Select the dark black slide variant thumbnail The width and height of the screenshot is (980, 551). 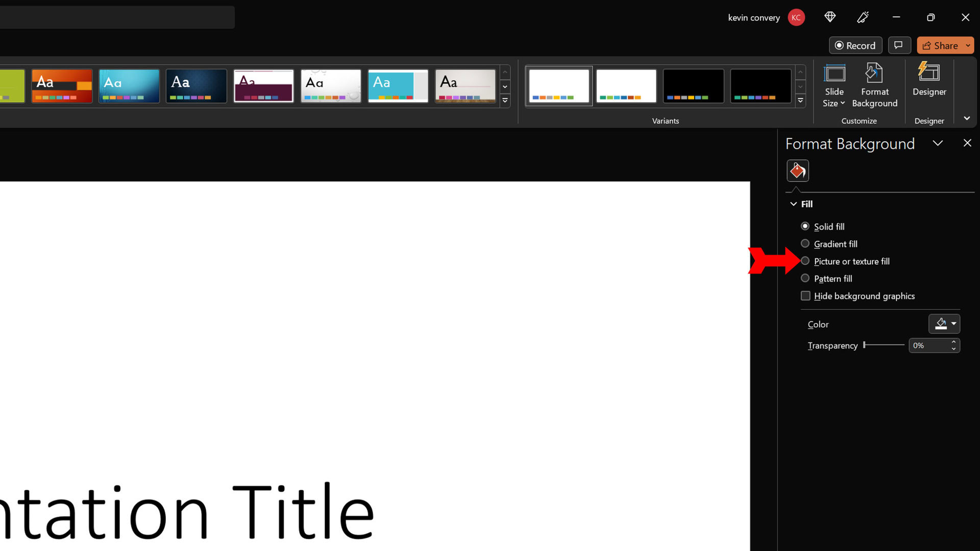click(x=693, y=85)
